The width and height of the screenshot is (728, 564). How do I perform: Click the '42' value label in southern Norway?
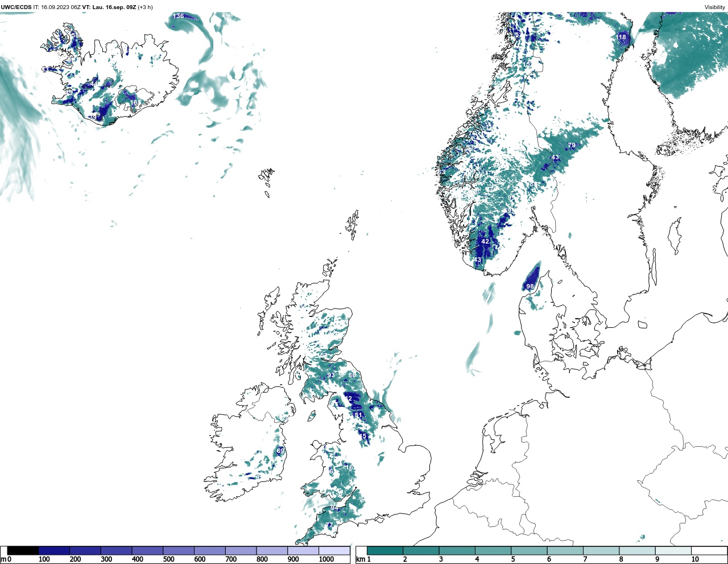(x=485, y=241)
